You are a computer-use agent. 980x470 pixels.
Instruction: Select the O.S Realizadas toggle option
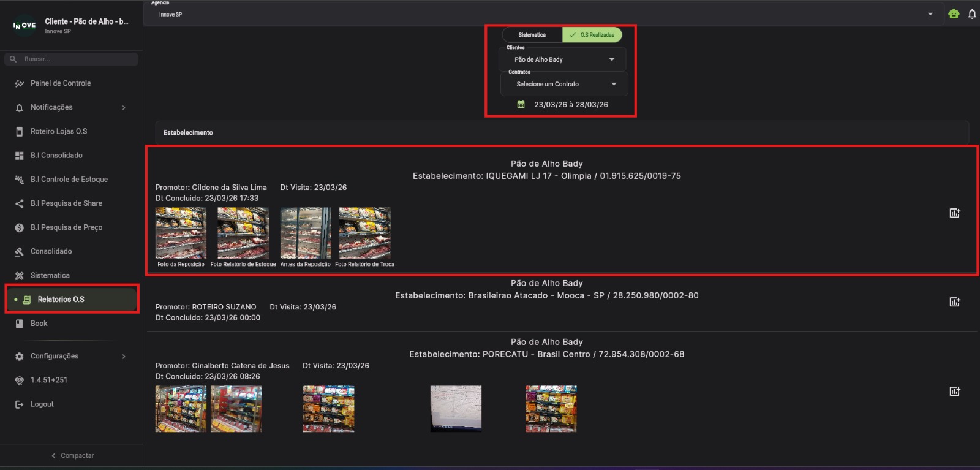point(592,35)
